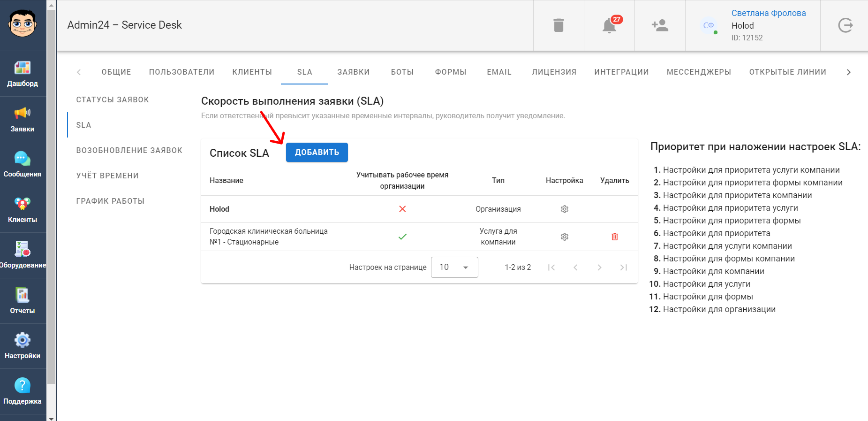This screenshot has height=421, width=868.
Task: Open the rows per page dropdown
Action: (x=454, y=268)
